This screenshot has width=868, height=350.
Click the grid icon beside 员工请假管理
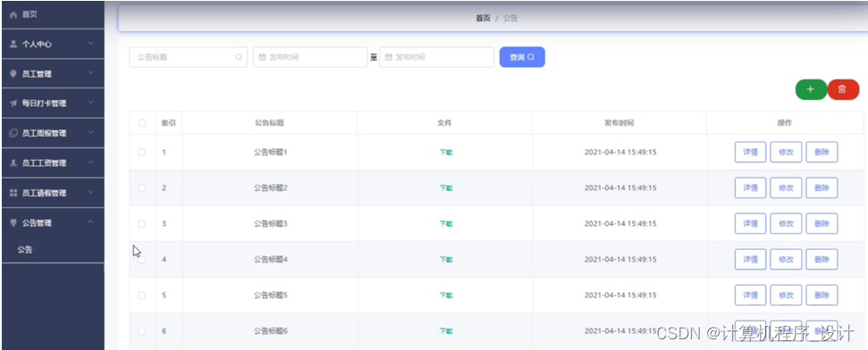13,193
